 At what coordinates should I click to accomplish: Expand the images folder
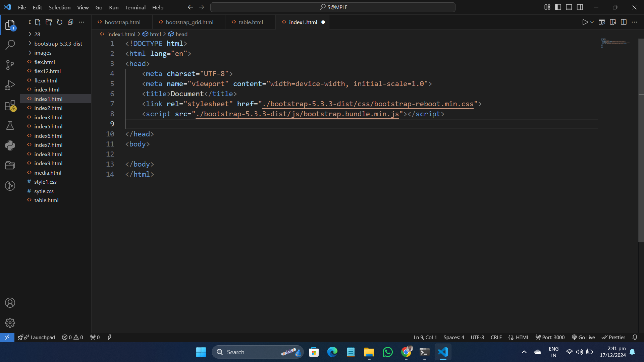(43, 53)
